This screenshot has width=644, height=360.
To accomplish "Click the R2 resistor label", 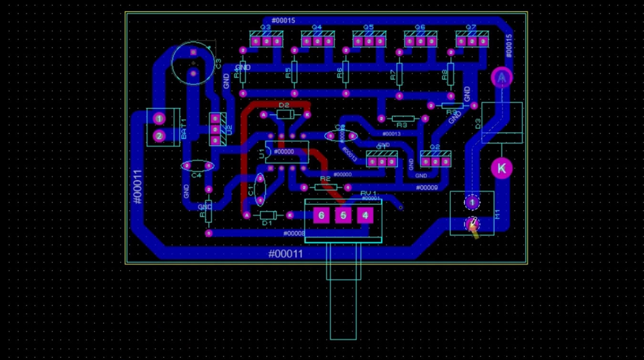I will [325, 179].
